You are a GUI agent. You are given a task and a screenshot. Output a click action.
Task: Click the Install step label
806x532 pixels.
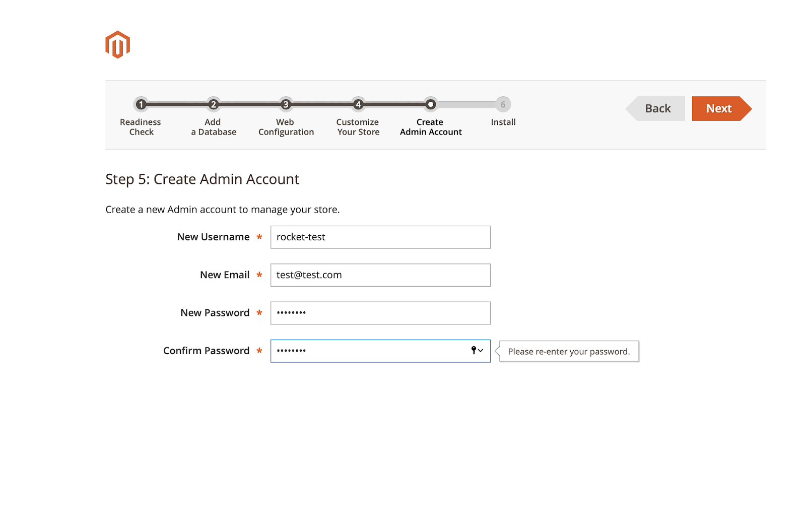click(x=503, y=122)
